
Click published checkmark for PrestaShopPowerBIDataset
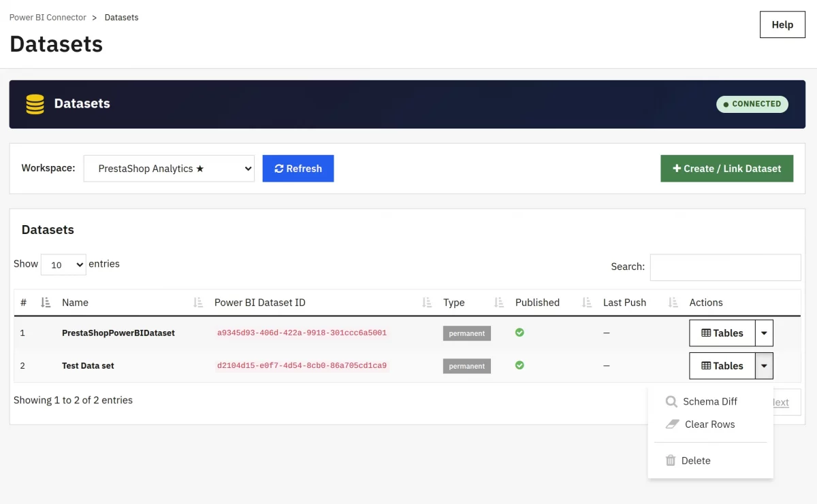coord(519,333)
